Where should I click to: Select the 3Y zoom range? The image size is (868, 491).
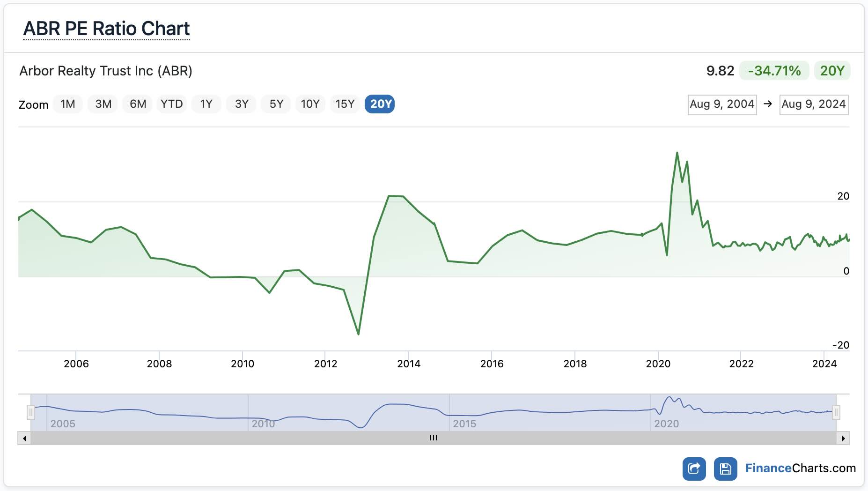[x=242, y=104]
